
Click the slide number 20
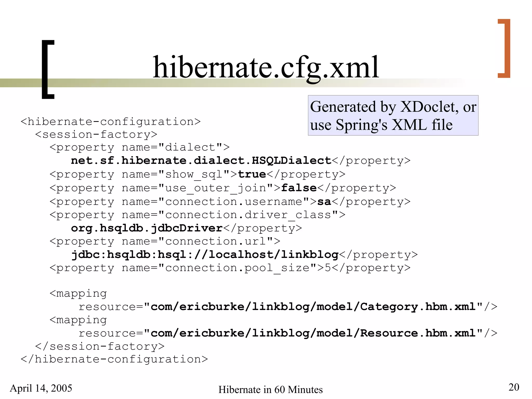tap(514, 387)
